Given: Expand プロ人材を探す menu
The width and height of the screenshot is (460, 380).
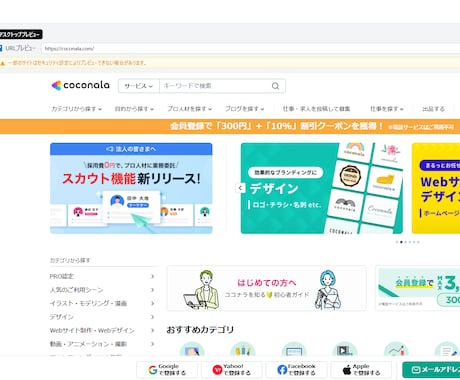Looking at the screenshot, I should [189, 109].
